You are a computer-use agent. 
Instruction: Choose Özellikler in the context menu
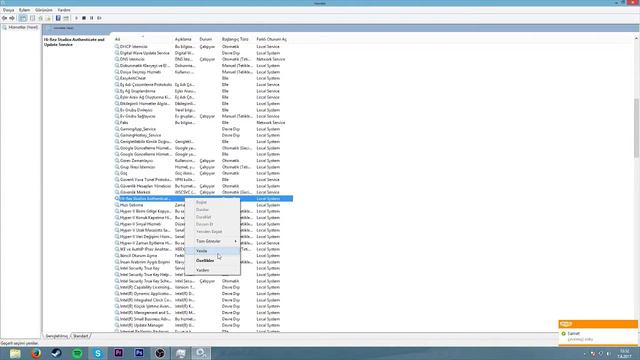pos(212,260)
